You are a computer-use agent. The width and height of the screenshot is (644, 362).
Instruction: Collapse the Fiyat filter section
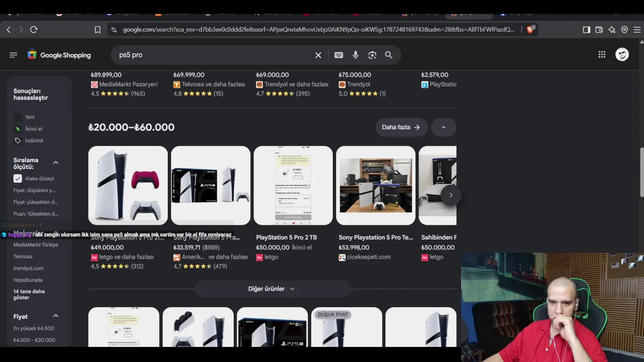(56, 316)
